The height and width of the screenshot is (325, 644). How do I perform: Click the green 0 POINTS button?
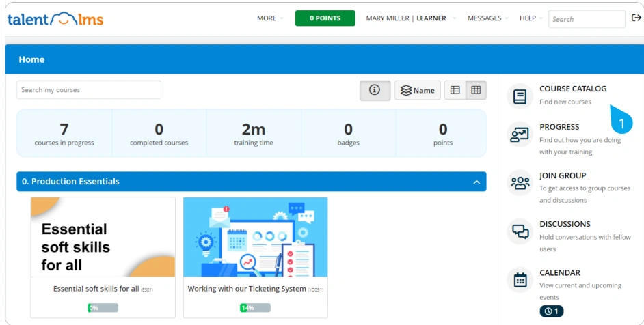pyautogui.click(x=325, y=18)
